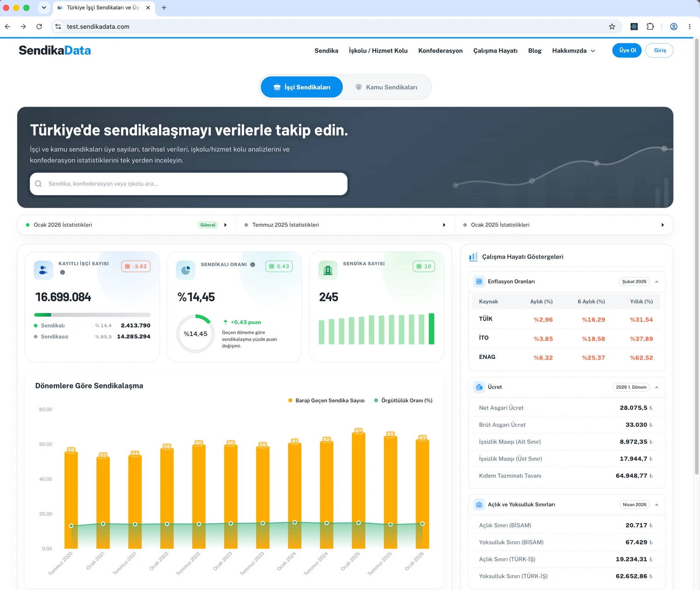Viewport: 700px width, 590px height.
Task: Collapse the Açlık ve Yoksulluk Sınırları panel
Action: tap(657, 505)
